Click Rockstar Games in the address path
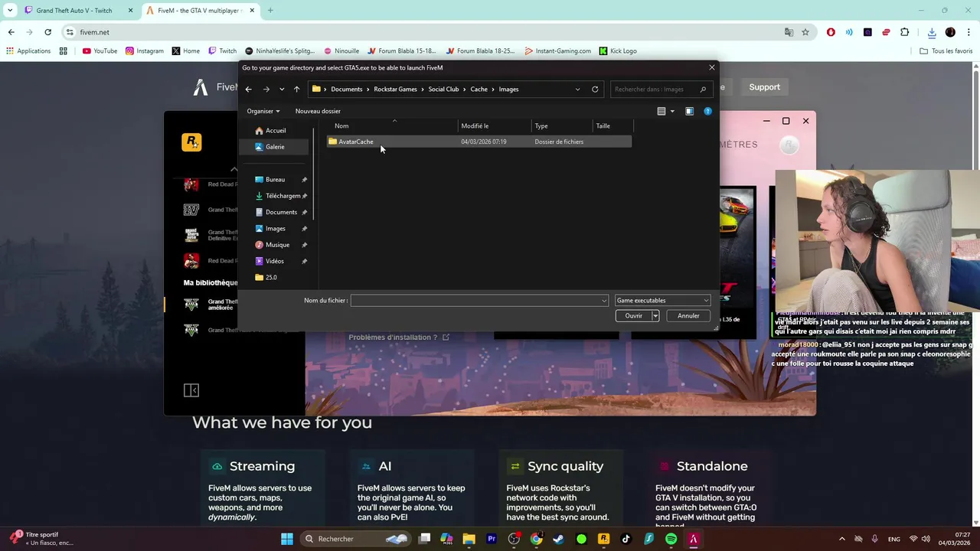980x551 pixels. (x=395, y=90)
